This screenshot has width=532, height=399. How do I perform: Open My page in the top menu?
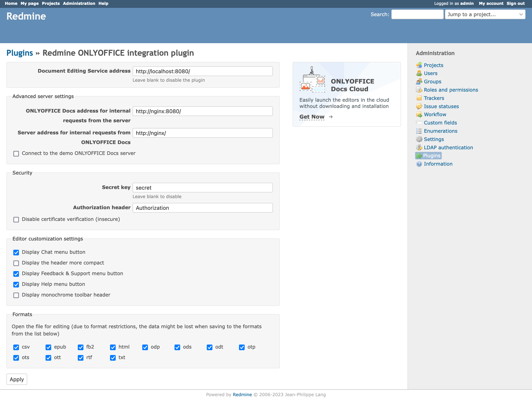[x=30, y=3]
